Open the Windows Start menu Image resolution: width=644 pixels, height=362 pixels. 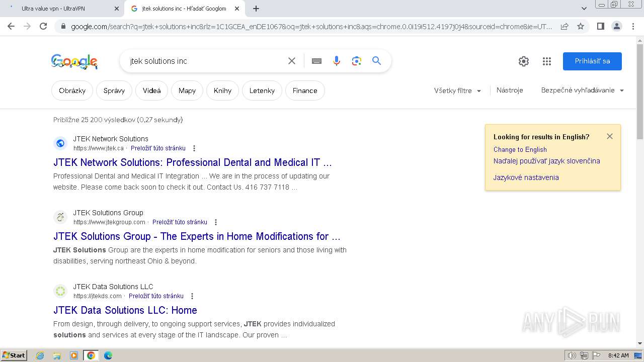(14, 355)
